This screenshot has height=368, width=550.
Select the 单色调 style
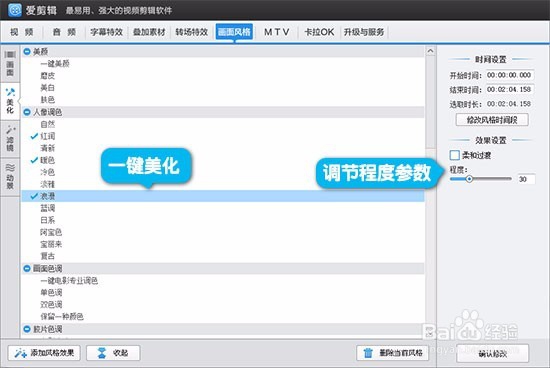tap(51, 293)
